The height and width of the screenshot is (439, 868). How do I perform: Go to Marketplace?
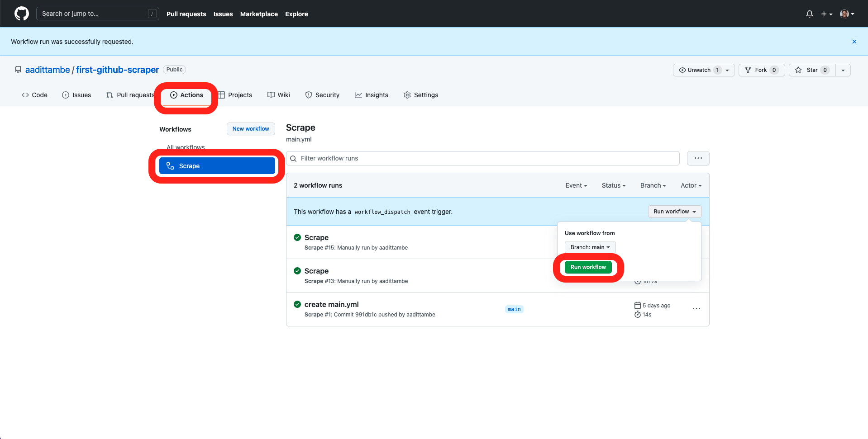[259, 14]
